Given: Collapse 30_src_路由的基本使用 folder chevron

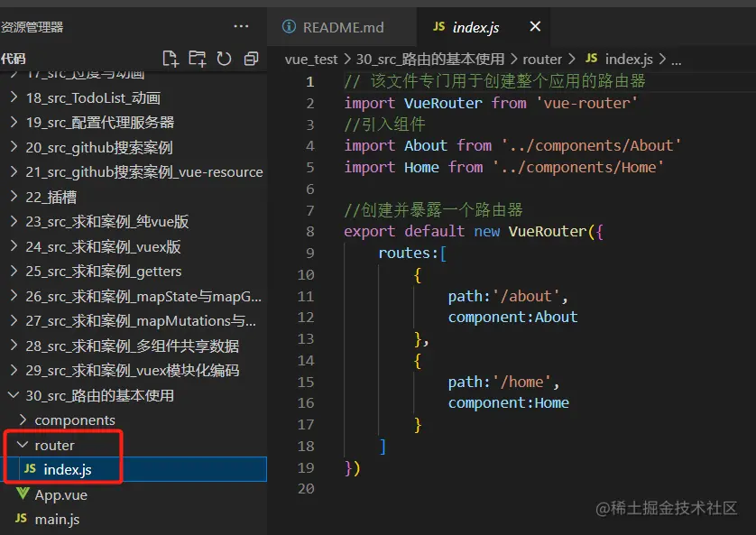Looking at the screenshot, I should [14, 395].
